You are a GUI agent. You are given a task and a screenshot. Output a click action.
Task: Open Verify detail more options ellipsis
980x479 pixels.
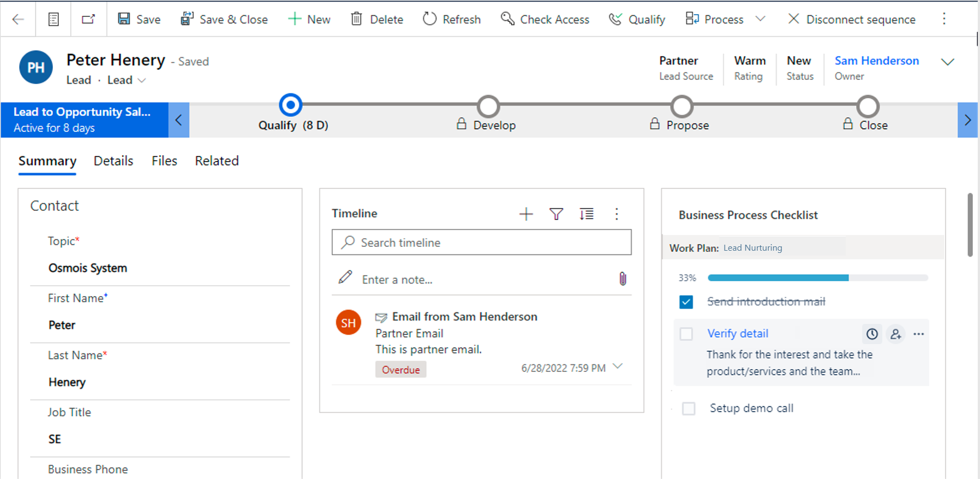tap(918, 334)
